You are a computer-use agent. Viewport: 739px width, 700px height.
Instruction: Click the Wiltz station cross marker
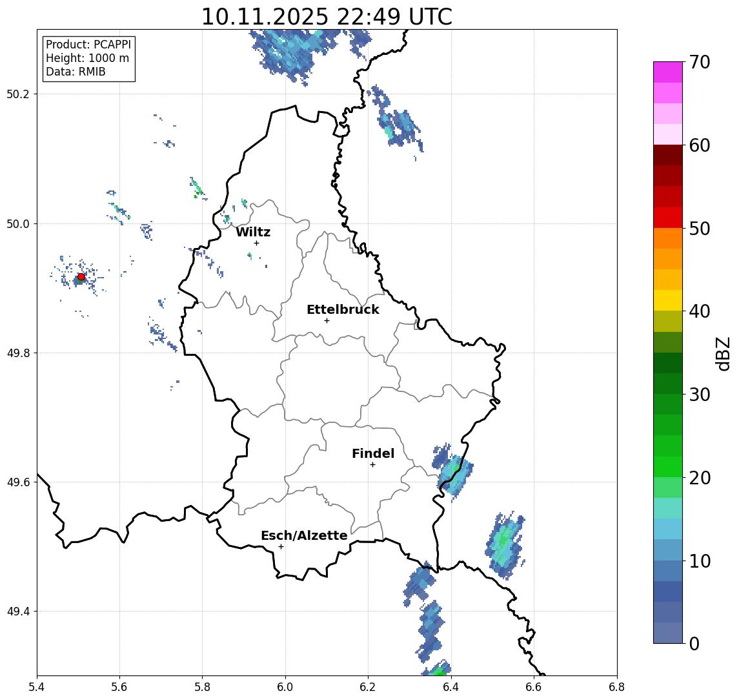(x=256, y=243)
